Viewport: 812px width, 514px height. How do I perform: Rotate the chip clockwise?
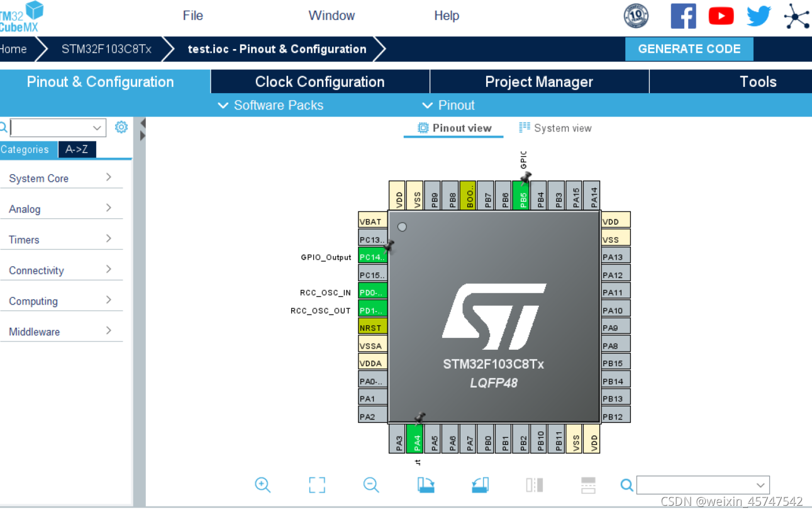[x=426, y=484]
